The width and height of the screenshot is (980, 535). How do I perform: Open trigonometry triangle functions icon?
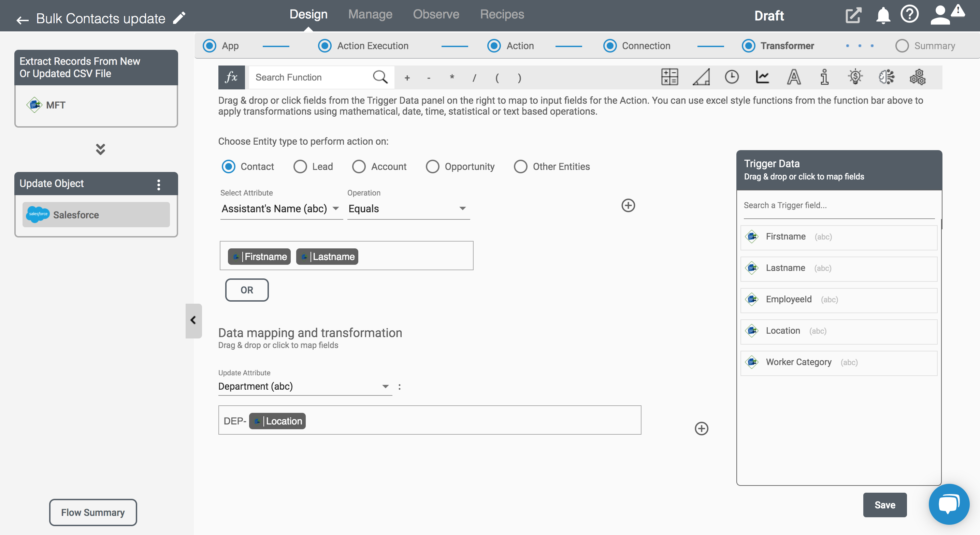[701, 77]
